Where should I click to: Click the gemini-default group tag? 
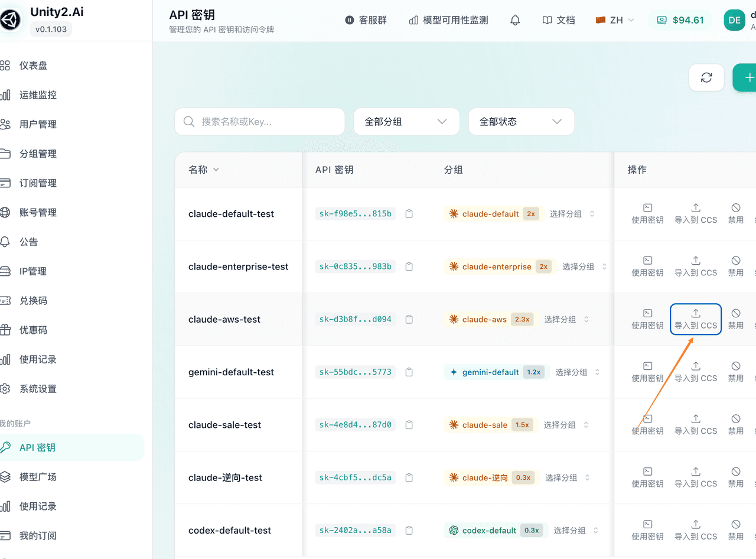pyautogui.click(x=497, y=372)
